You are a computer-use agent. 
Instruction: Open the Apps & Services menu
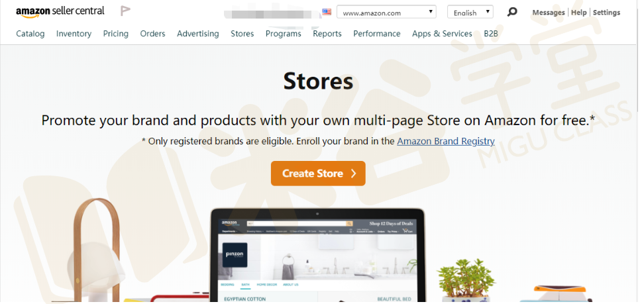[443, 34]
